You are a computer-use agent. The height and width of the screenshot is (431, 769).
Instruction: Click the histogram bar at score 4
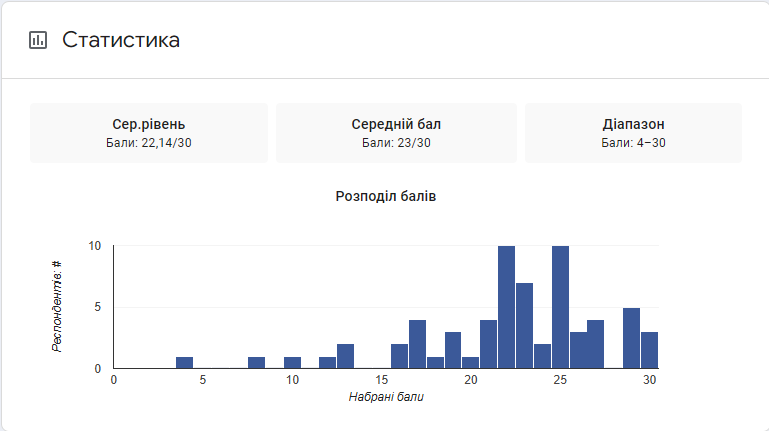point(184,363)
